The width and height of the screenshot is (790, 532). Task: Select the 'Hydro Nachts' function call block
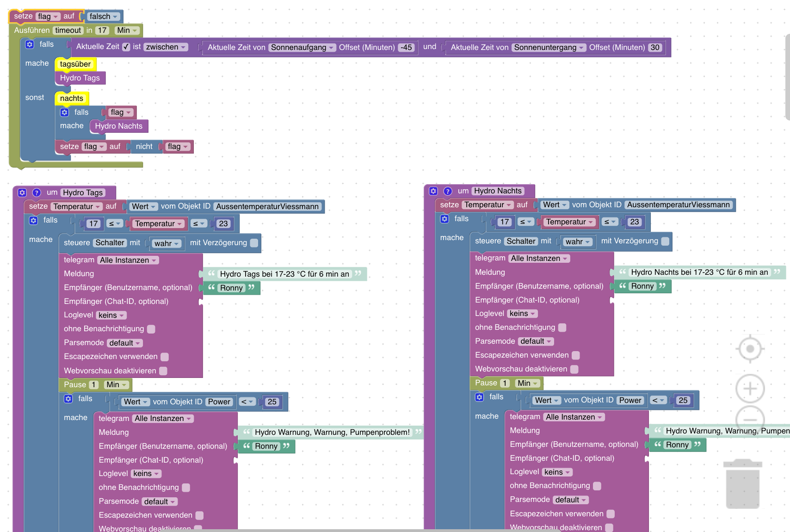(119, 126)
